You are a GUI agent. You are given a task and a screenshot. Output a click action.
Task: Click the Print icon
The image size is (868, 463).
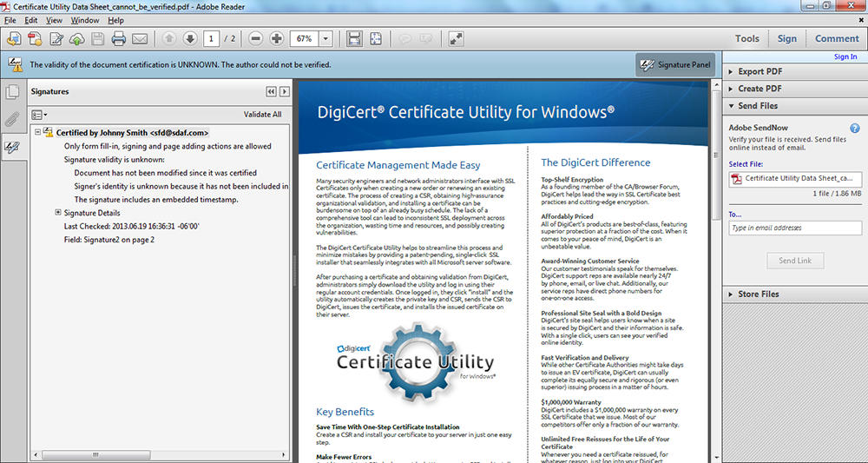click(119, 39)
